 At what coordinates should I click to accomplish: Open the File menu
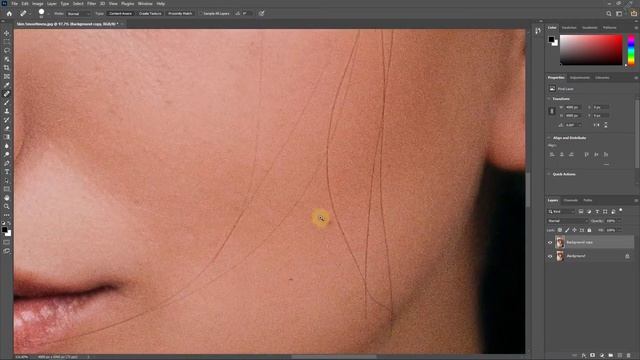tap(14, 4)
